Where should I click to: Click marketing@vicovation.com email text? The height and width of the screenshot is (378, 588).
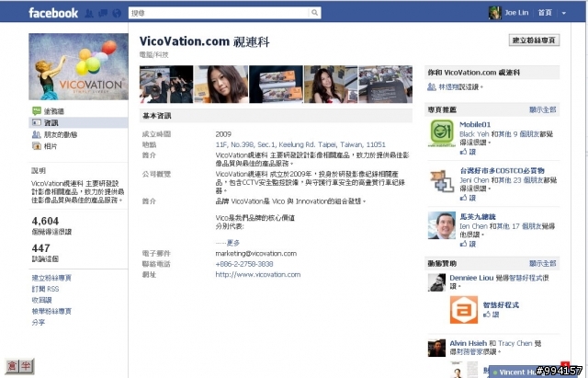[255, 253]
